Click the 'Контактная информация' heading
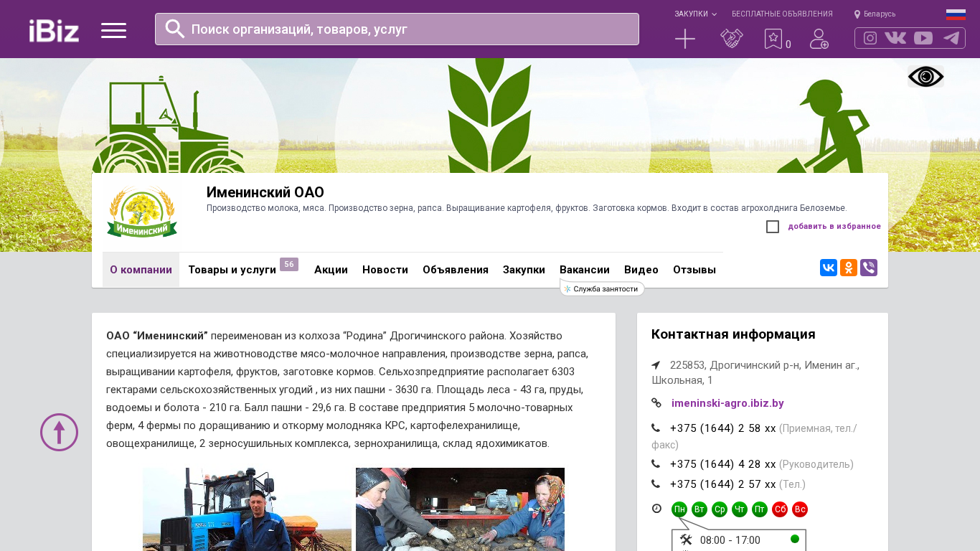Viewport: 980px width, 551px height. pyautogui.click(x=733, y=334)
